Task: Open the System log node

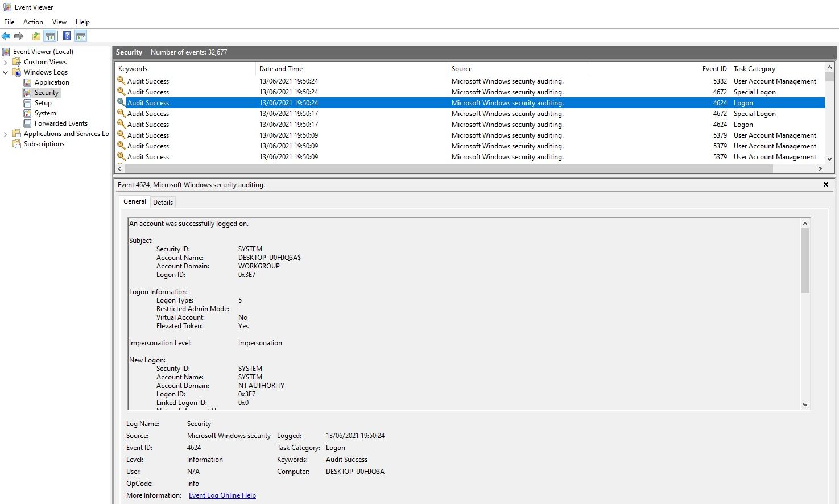Action: tap(45, 113)
